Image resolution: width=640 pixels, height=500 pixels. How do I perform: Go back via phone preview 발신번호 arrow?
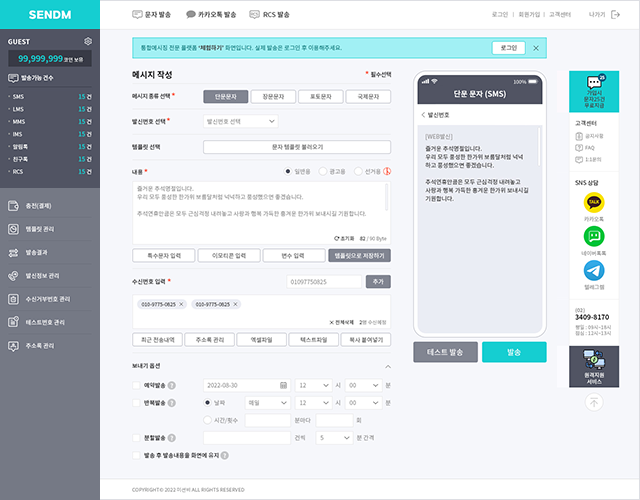(423, 115)
